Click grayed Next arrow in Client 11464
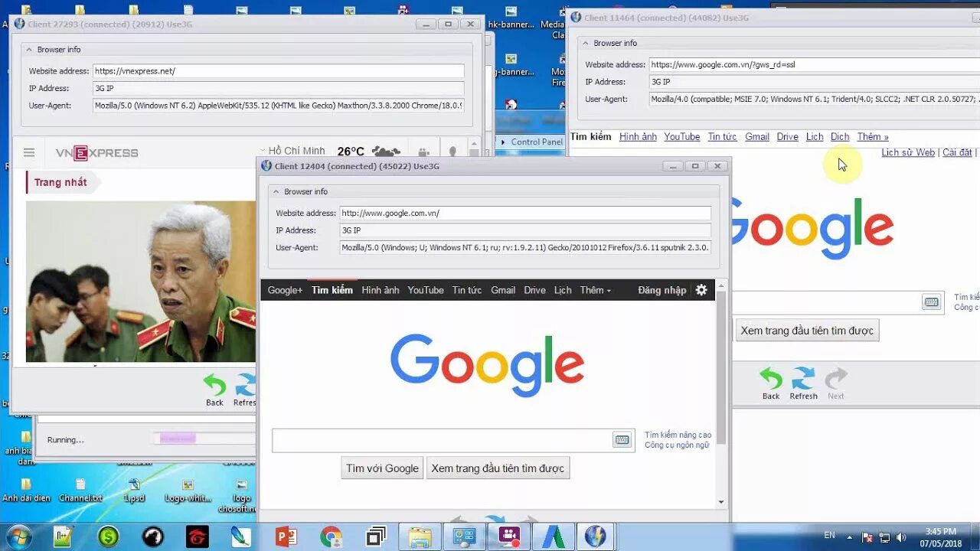The image size is (980, 551). click(836, 378)
